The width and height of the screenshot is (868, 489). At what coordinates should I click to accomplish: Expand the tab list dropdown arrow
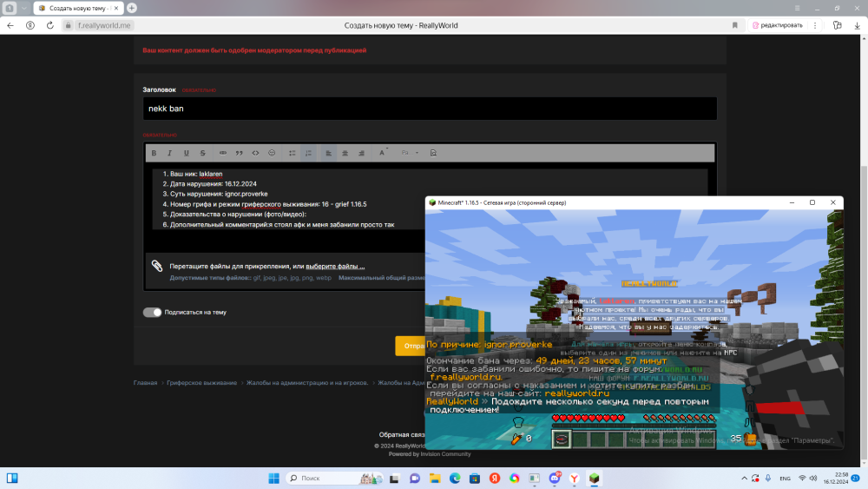coord(23,9)
